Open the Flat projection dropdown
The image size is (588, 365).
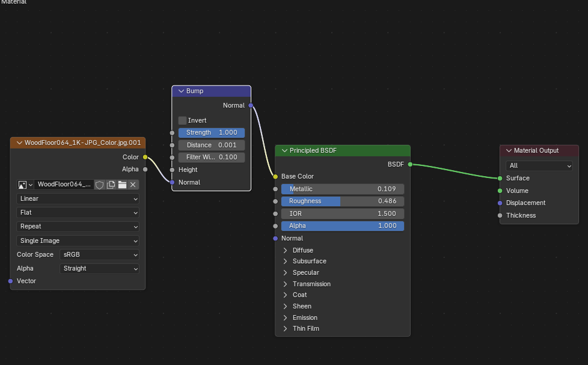coord(78,213)
